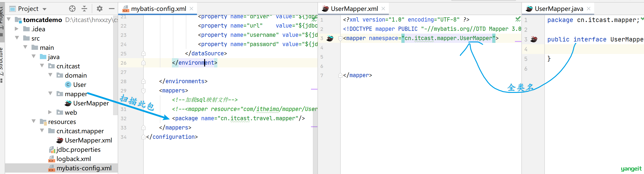The width and height of the screenshot is (644, 174).
Task: Click the tomcatdemo module icon
Action: (x=18, y=20)
